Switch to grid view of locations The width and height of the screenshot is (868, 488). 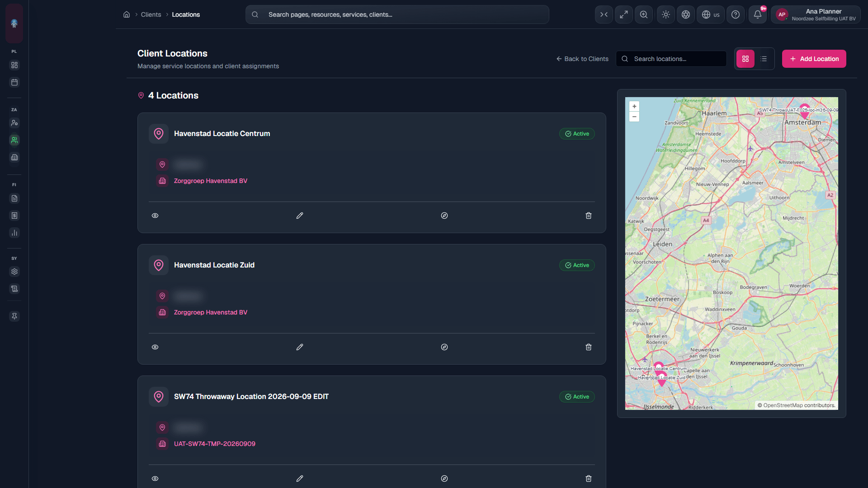coord(745,59)
